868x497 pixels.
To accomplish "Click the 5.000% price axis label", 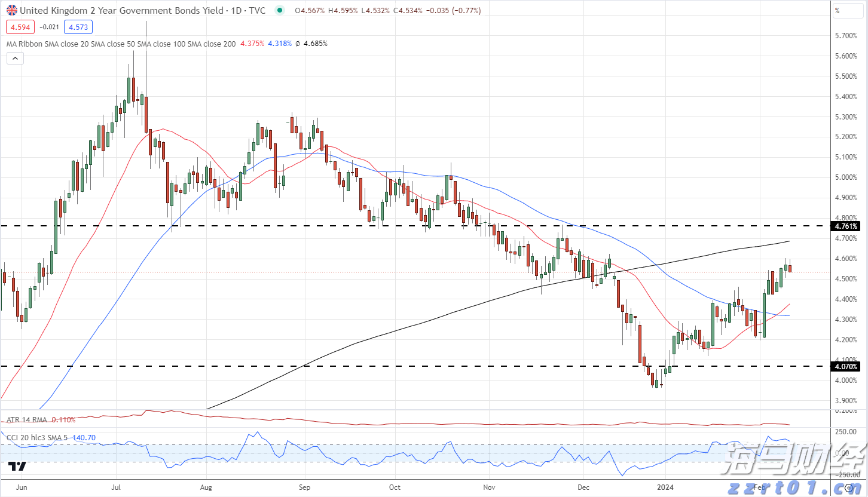I will [845, 177].
